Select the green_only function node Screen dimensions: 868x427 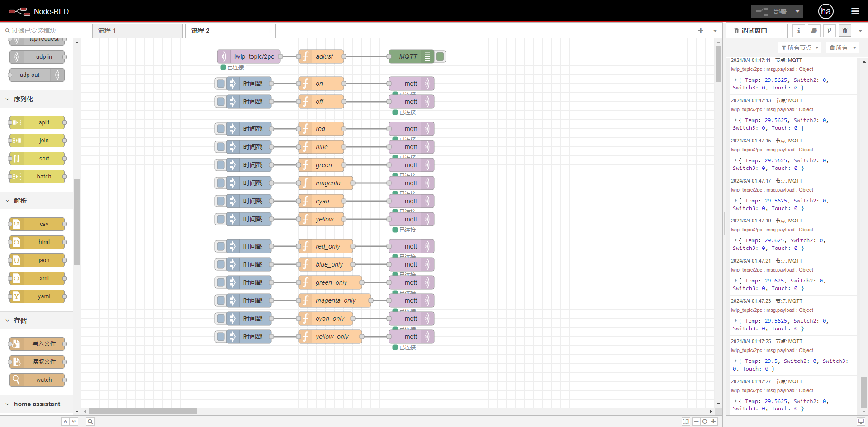[x=330, y=282]
